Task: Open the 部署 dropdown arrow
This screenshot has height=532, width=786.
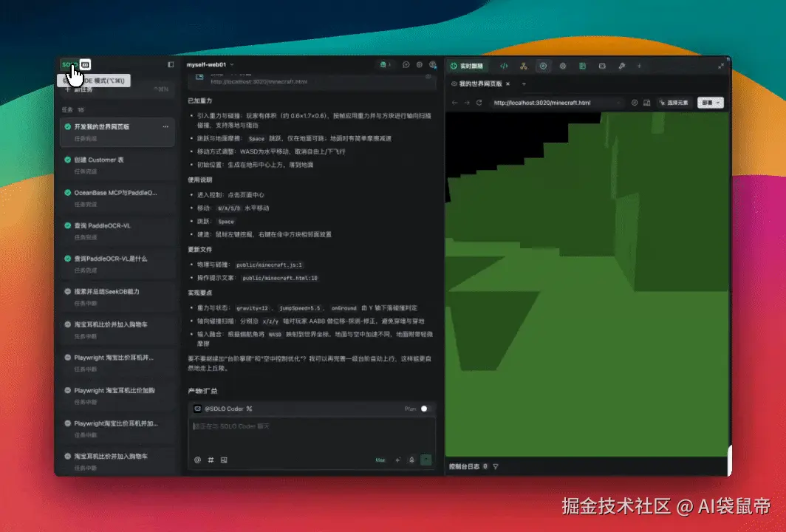Action: 719,103
